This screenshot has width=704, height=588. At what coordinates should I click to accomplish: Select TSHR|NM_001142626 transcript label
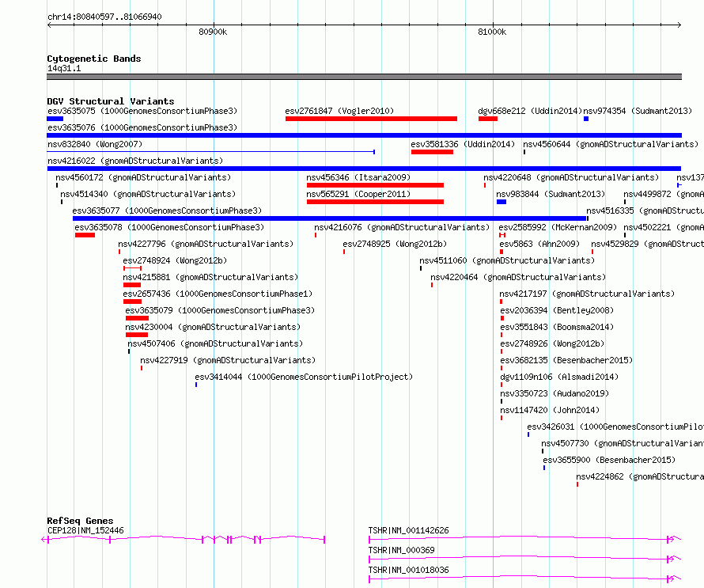[409, 530]
